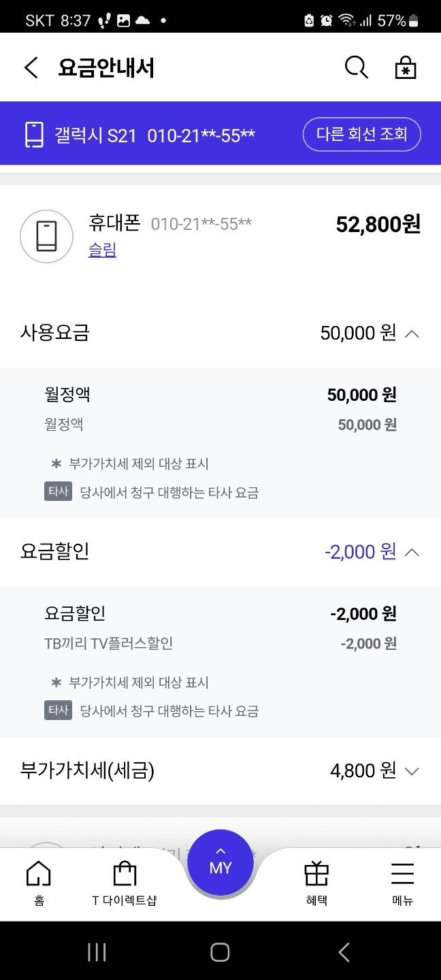Tap the round 휴대폰 device icon
441x980 pixels.
click(46, 236)
